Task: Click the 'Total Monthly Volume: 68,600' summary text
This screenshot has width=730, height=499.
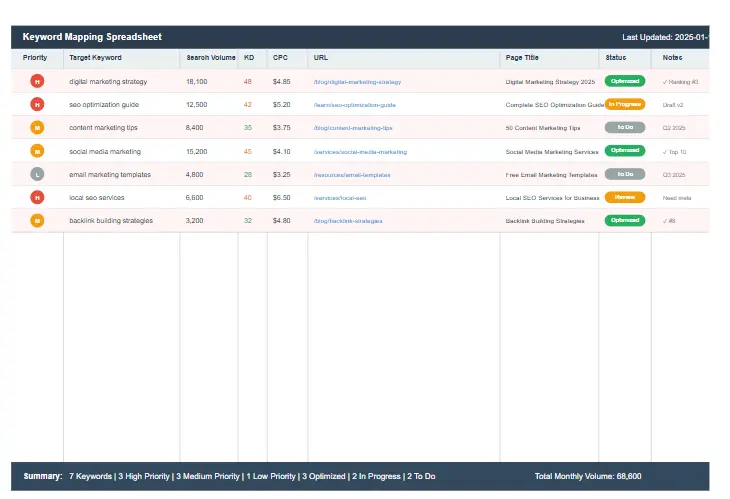Action: pyautogui.click(x=588, y=476)
